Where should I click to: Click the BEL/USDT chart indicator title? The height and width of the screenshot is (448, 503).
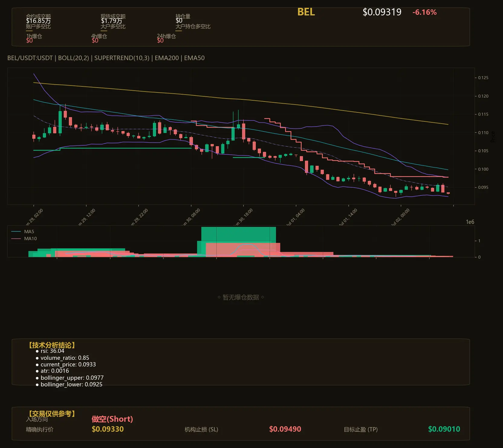(x=106, y=58)
